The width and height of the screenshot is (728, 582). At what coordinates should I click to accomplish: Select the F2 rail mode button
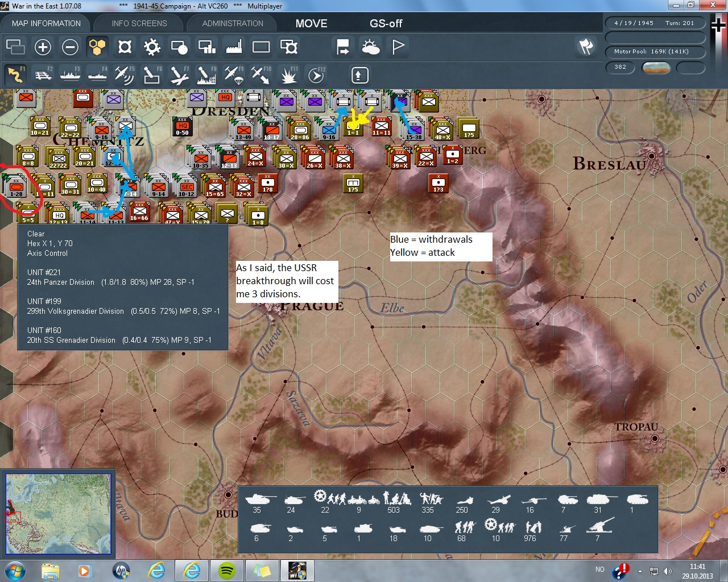pos(43,74)
